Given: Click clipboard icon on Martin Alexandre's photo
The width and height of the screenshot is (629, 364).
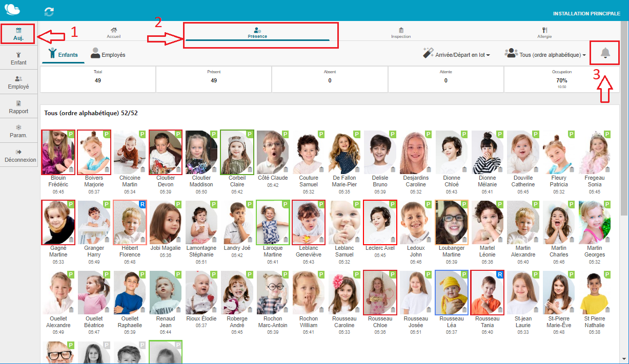Looking at the screenshot, I should pos(536,240).
